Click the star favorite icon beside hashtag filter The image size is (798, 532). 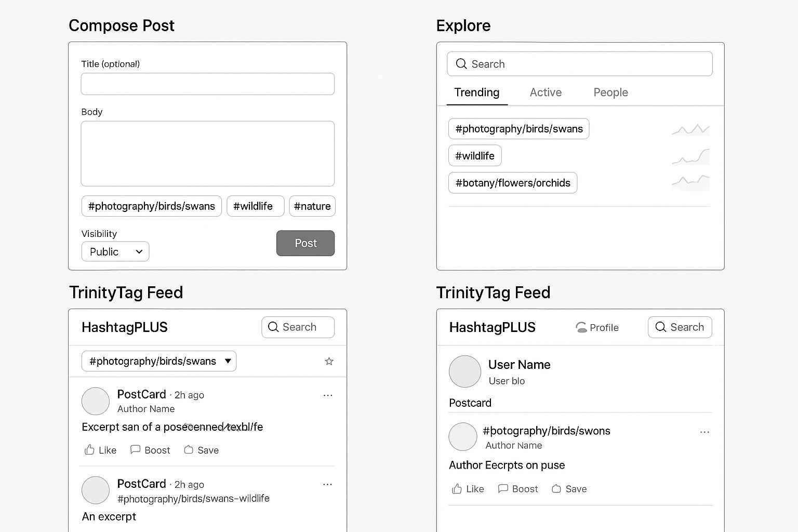(x=329, y=361)
